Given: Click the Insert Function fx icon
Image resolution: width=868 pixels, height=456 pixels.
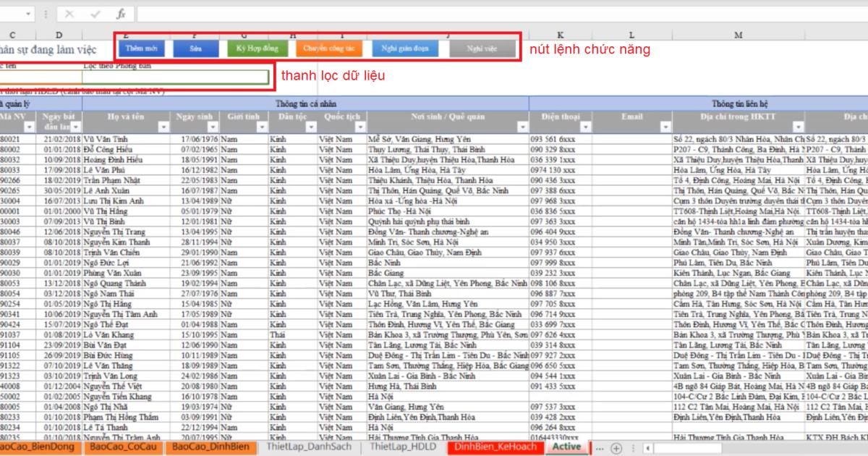Looking at the screenshot, I should pyautogui.click(x=120, y=13).
